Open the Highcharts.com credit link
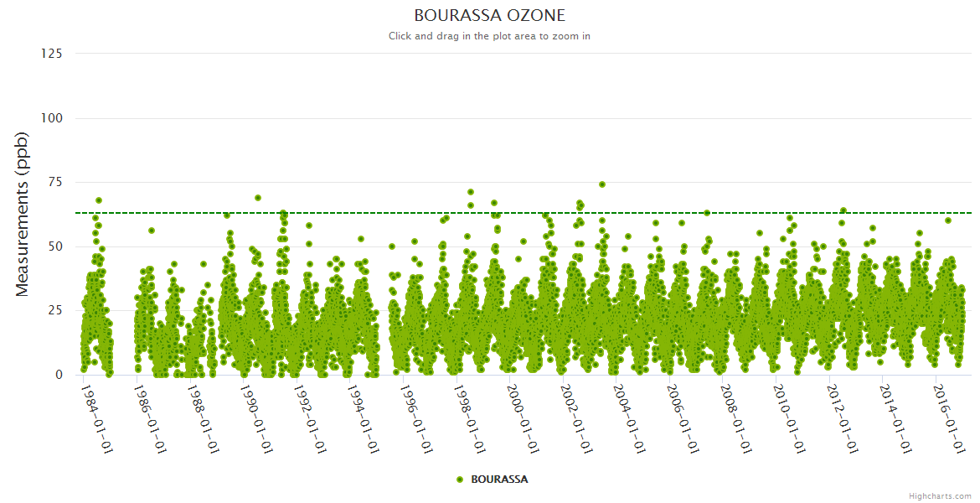 (940, 495)
